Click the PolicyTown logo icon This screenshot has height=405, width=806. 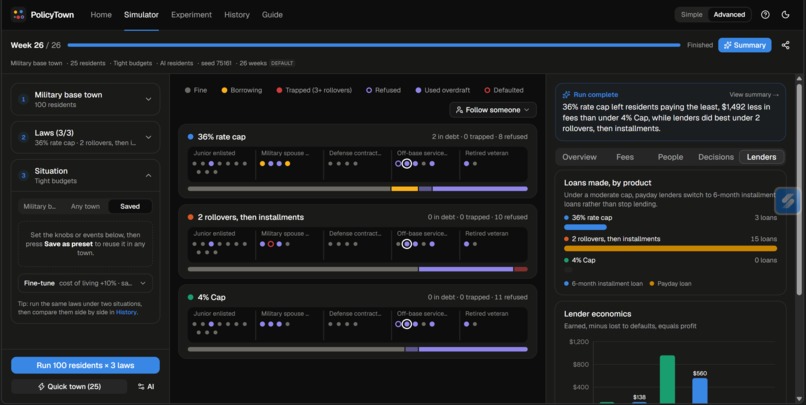coord(19,14)
